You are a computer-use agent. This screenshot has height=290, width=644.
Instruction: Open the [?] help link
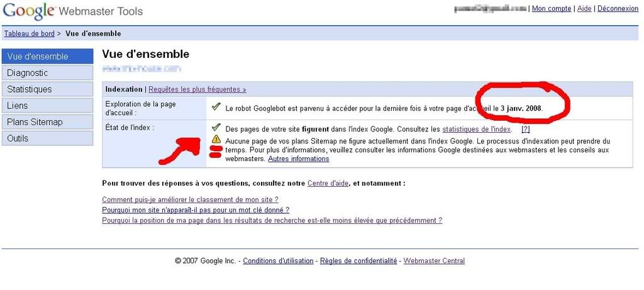click(525, 130)
